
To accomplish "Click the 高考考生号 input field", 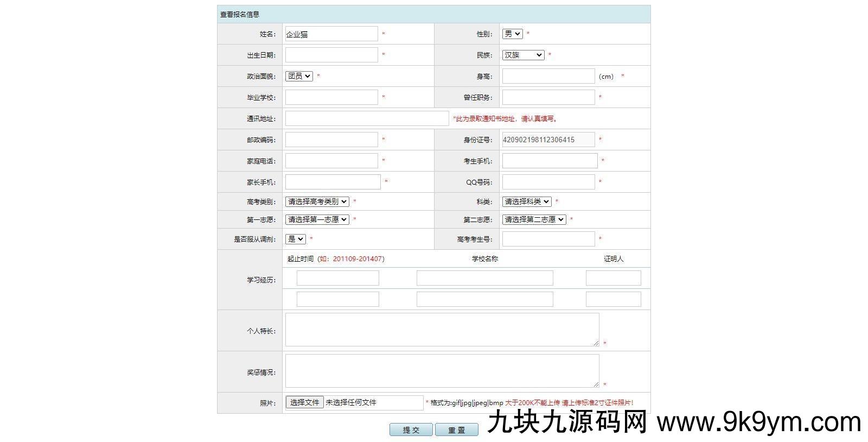I will [x=548, y=239].
